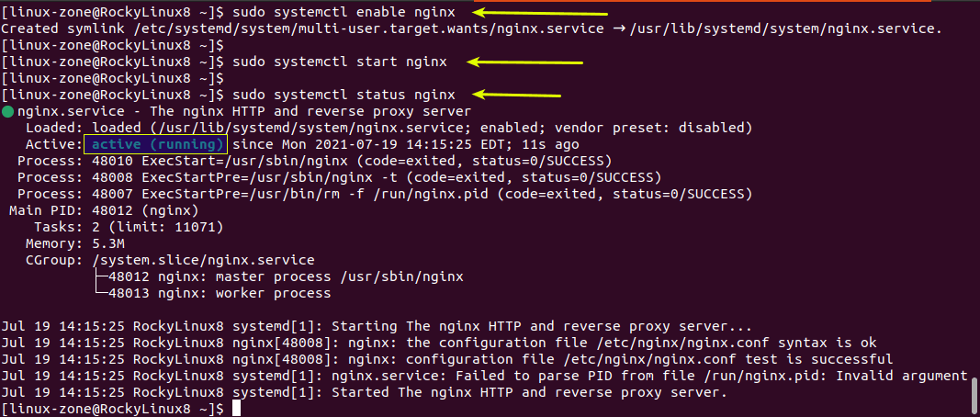980x417 pixels.
Task: Click the 'Starting The nginx HTTP' log line
Action: (x=377, y=326)
